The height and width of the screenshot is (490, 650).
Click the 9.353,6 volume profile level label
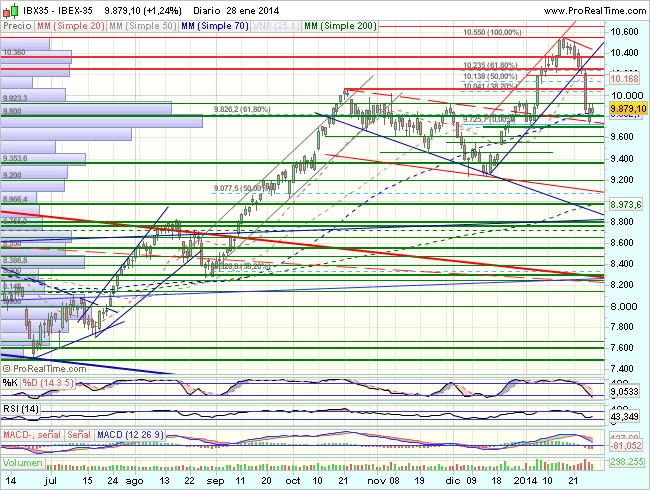click(15, 158)
